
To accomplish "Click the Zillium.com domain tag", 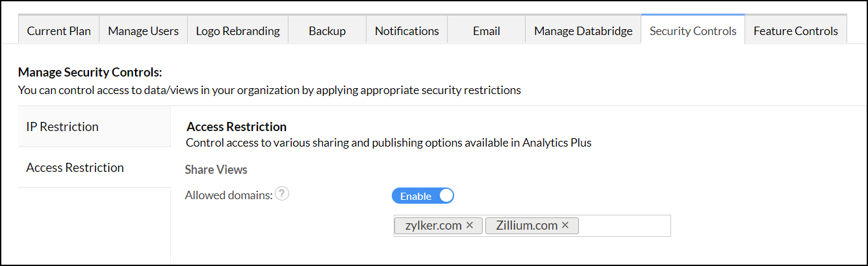I will 527,226.
